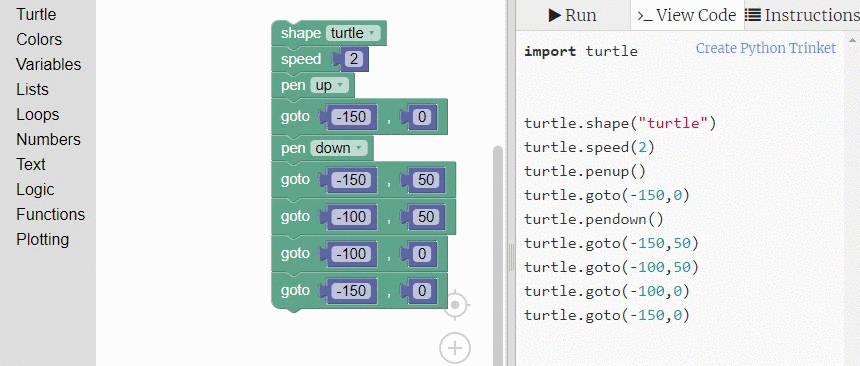
Task: Open the Colors block category
Action: (x=39, y=40)
